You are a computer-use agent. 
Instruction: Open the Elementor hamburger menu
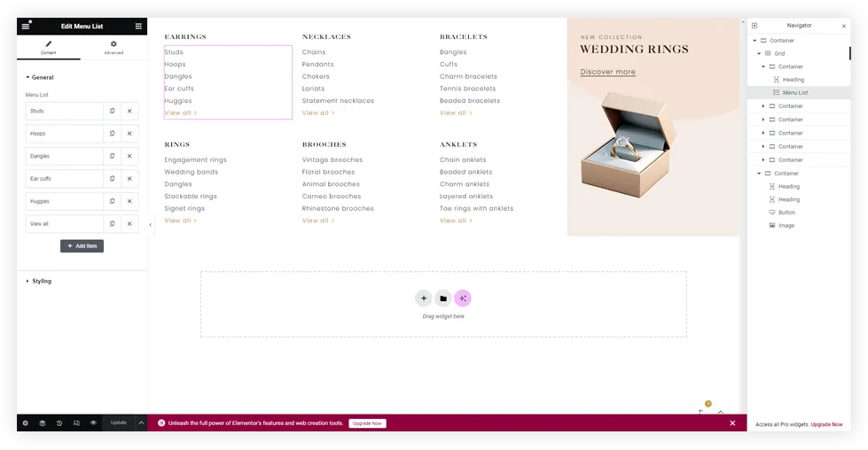[26, 27]
